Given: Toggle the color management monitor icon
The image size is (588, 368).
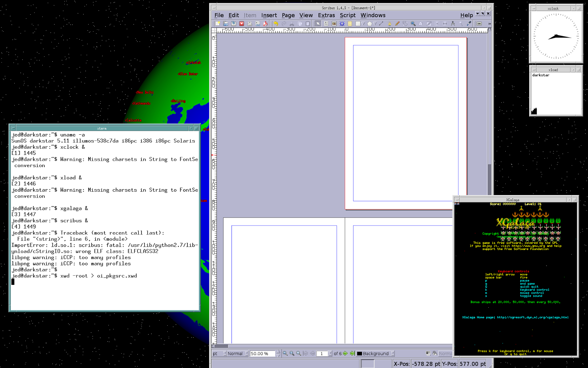Looking at the screenshot, I should (428, 354).
